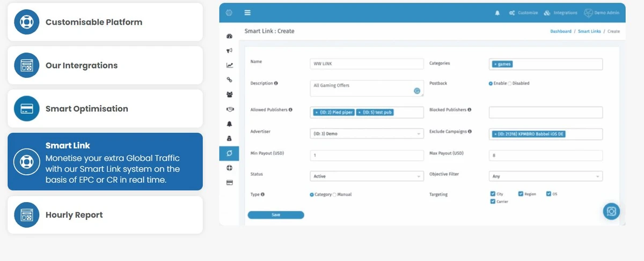
Task: Click the Our Intergrations grid icon
Action: pyautogui.click(x=27, y=65)
